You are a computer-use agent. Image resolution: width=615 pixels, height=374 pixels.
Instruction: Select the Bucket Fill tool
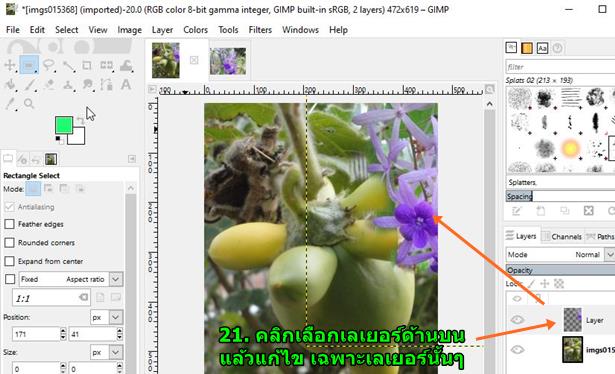pyautogui.click(x=10, y=84)
